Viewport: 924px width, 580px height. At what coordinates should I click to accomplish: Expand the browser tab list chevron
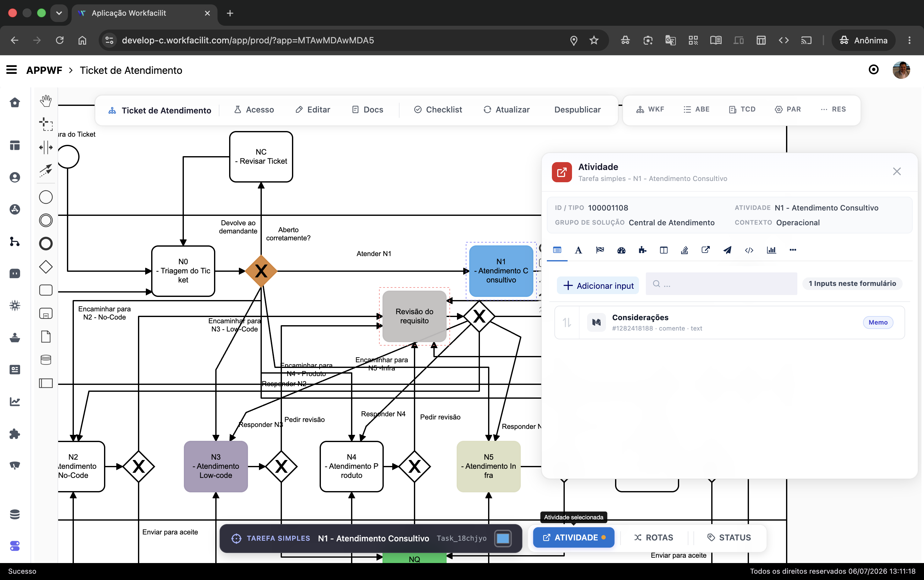coord(59,13)
